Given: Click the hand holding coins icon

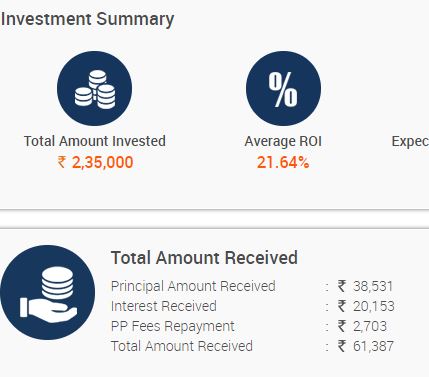Looking at the screenshot, I should tap(47, 293).
